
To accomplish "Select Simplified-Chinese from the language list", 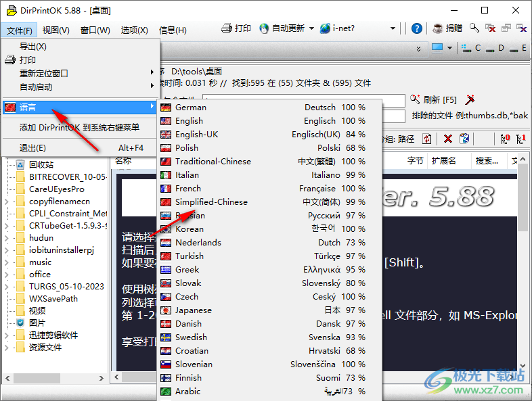I will (x=211, y=202).
